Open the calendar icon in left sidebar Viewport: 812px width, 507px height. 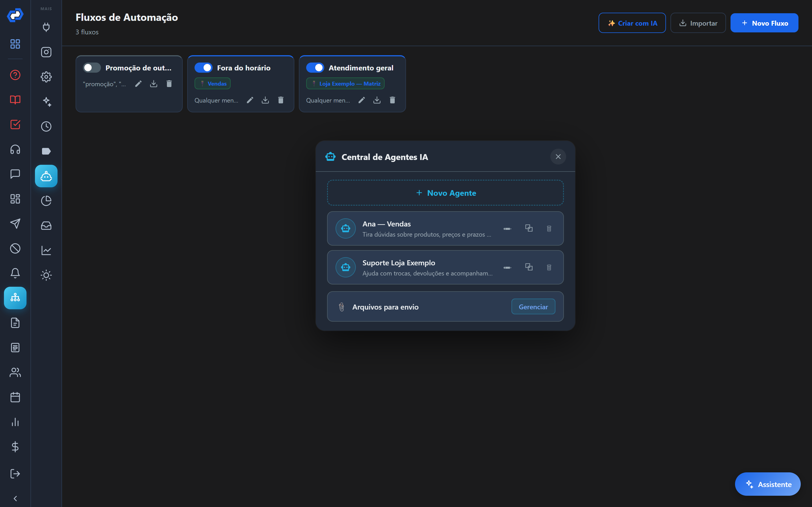click(x=15, y=397)
